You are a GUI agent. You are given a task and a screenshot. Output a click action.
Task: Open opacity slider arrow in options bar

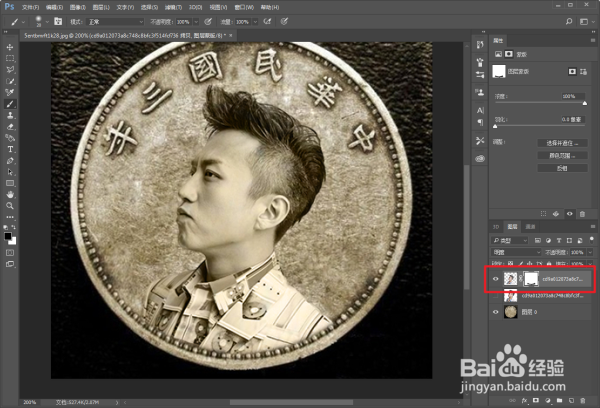coord(196,22)
